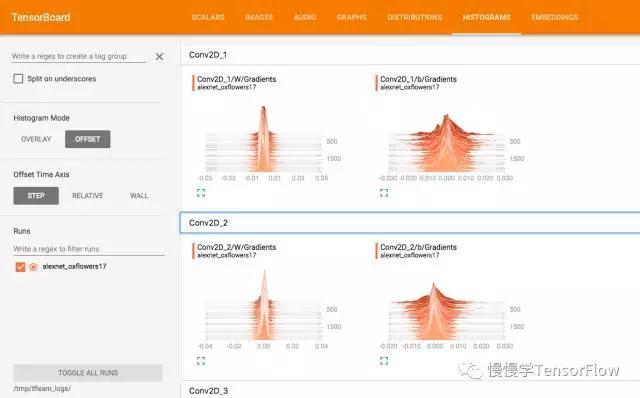The width and height of the screenshot is (640, 398).
Task: Click the Histogram Mode heading
Action: click(x=41, y=118)
